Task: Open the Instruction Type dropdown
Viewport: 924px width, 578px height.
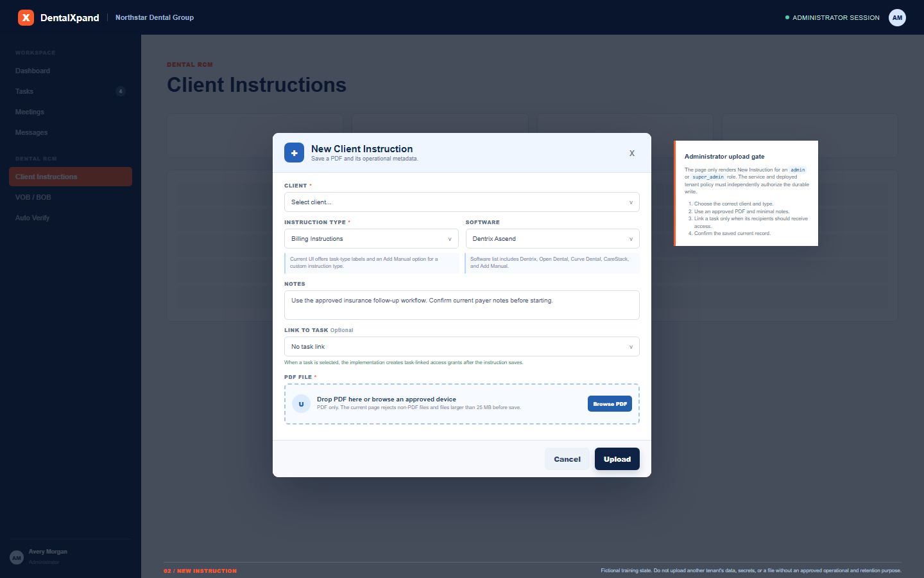Action: coord(371,238)
